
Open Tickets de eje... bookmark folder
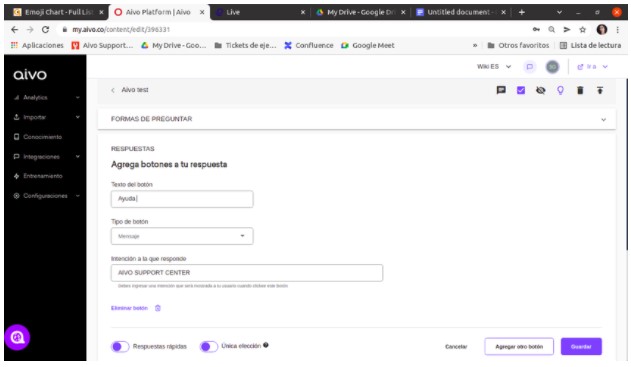click(245, 45)
